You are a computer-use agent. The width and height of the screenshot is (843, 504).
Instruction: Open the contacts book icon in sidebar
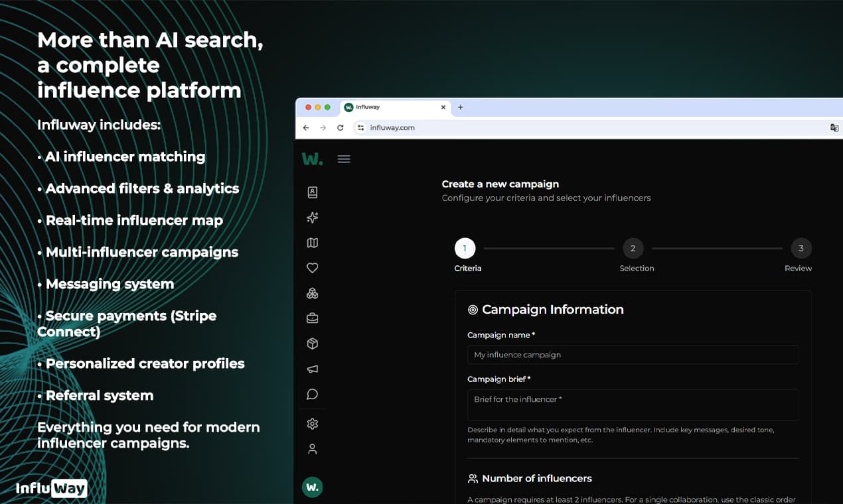click(313, 192)
